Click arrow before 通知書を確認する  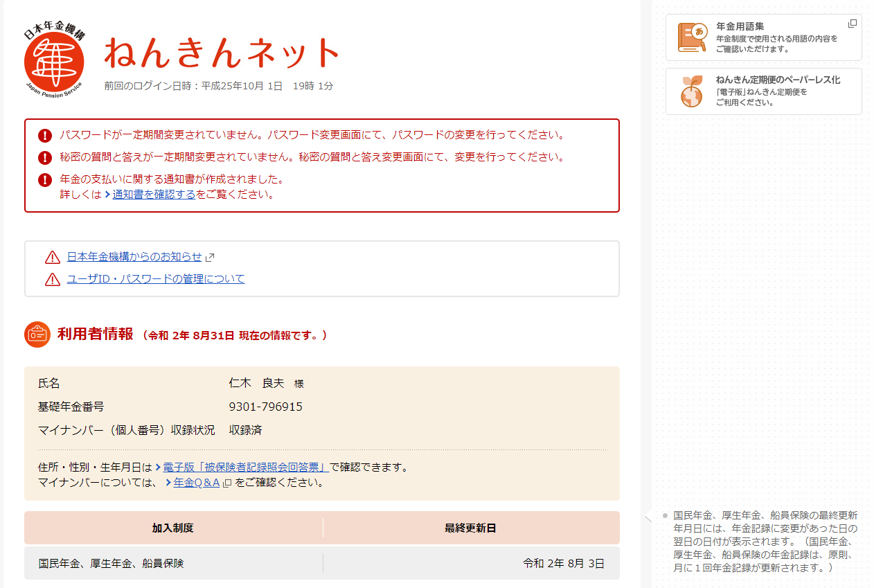(x=107, y=195)
